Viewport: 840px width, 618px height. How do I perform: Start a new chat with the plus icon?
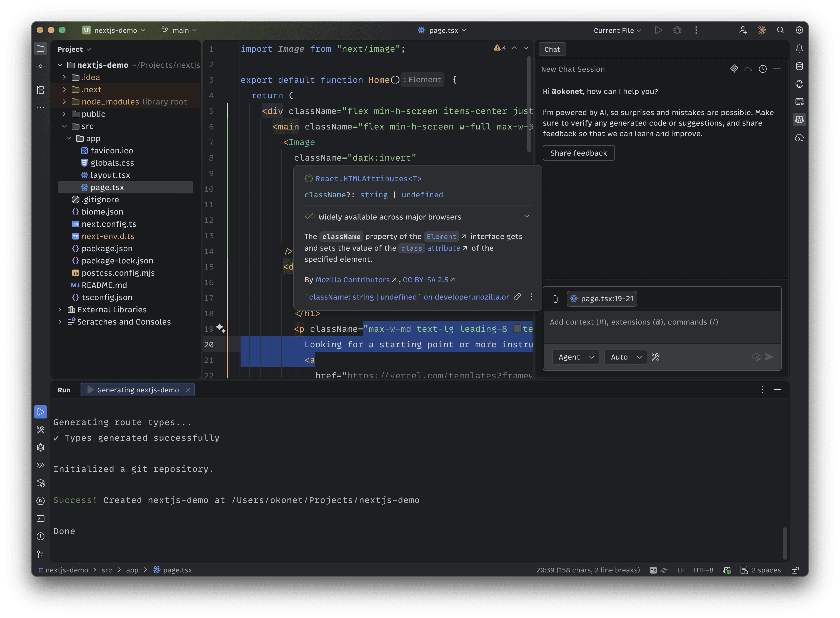click(x=777, y=69)
